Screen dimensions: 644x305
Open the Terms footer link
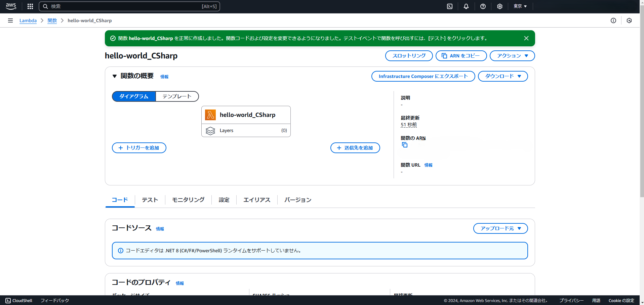coord(596,301)
